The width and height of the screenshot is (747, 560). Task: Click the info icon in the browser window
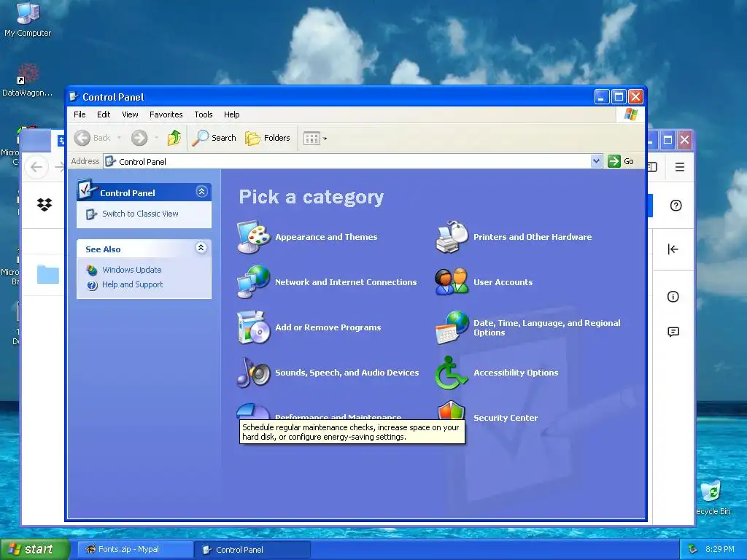tap(673, 297)
